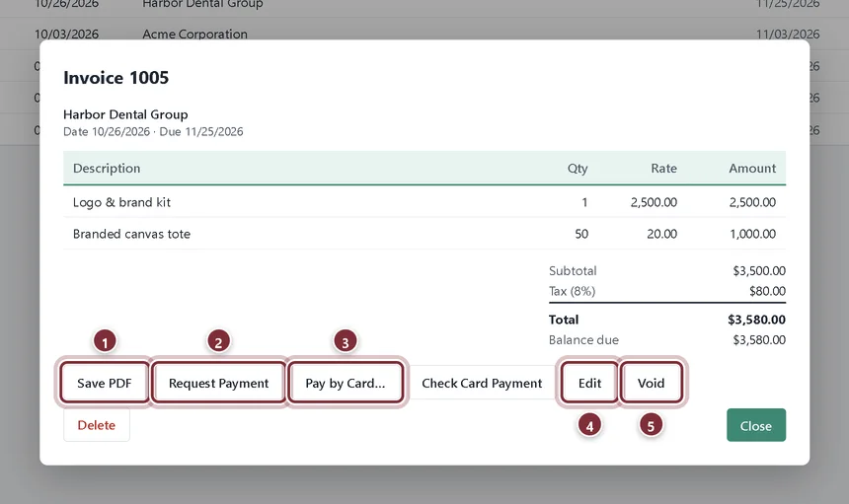The height and width of the screenshot is (504, 849).
Task: Click Check Card Payment button
Action: coord(482,383)
